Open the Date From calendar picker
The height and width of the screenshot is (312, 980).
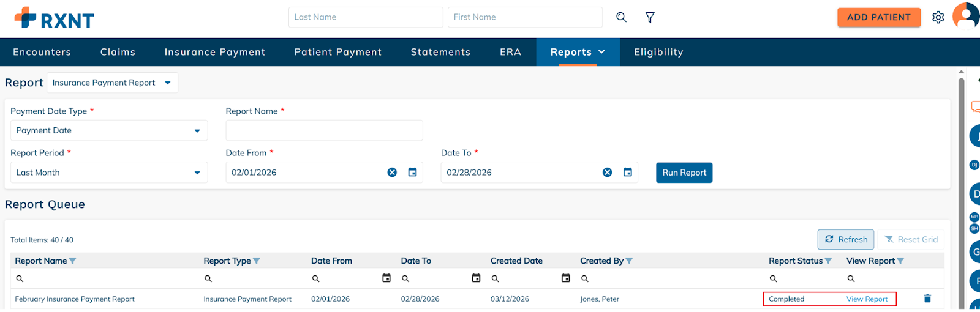click(x=412, y=173)
